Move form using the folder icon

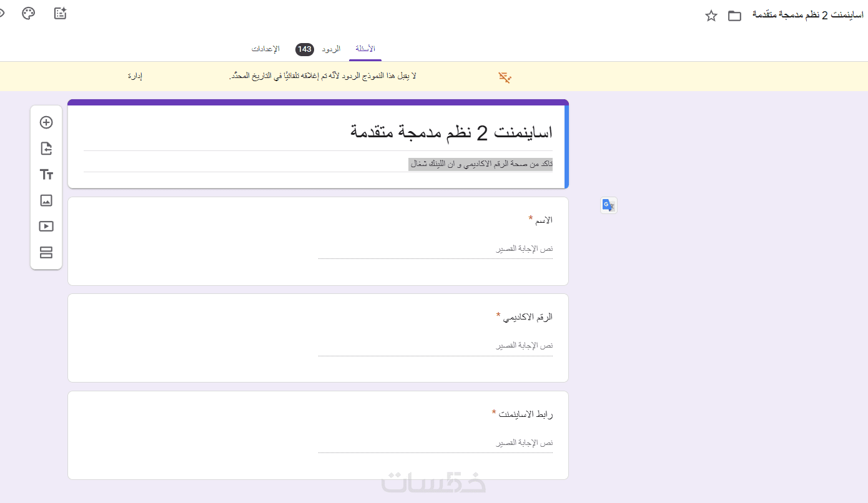pos(735,16)
